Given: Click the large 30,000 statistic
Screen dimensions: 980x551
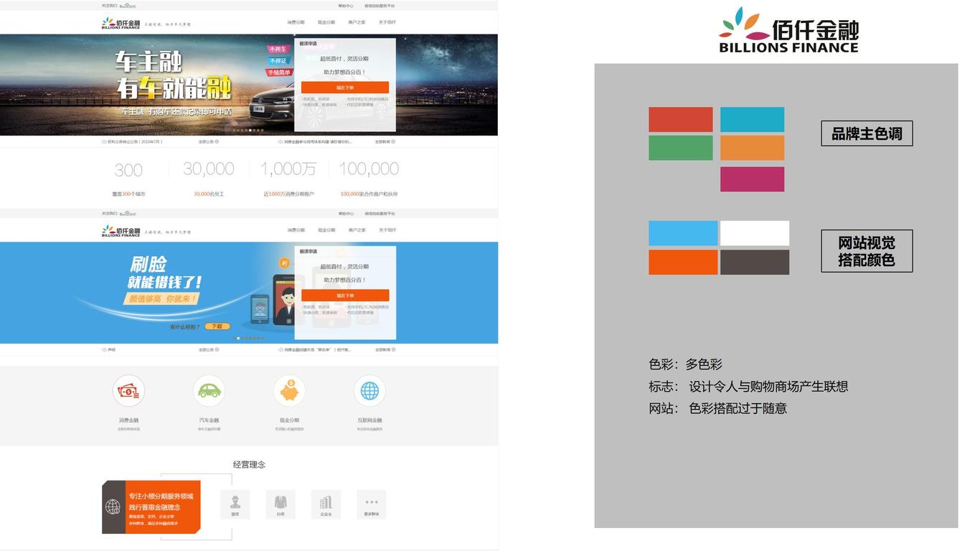Looking at the screenshot, I should pyautogui.click(x=209, y=169).
